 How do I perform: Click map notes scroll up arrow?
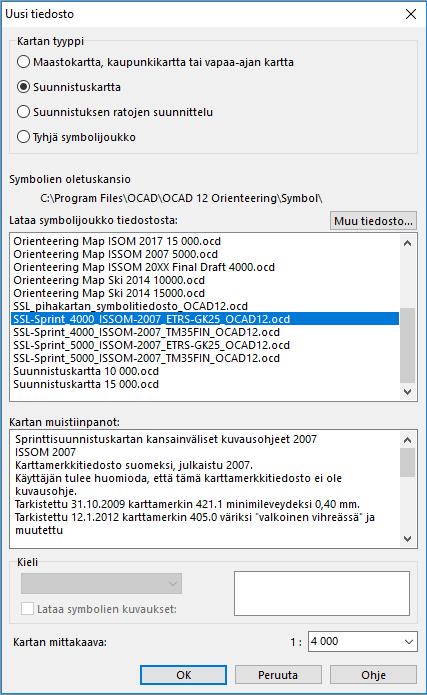[407, 440]
